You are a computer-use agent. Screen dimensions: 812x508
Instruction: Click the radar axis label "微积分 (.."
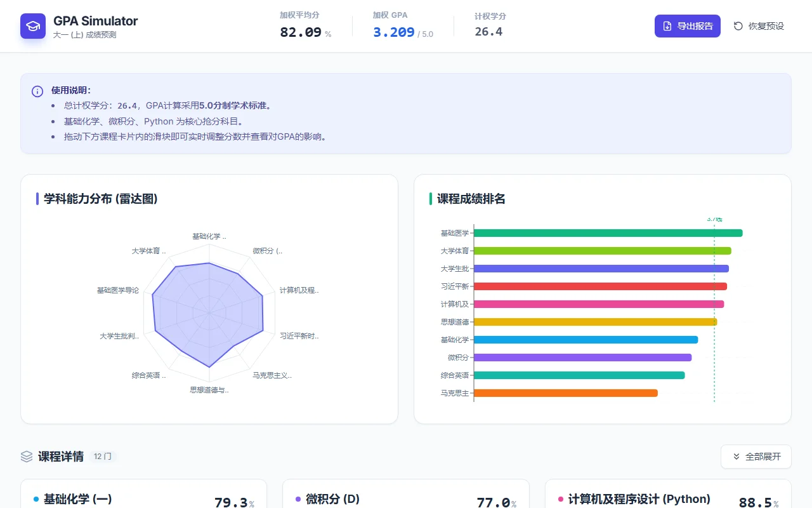pos(268,251)
